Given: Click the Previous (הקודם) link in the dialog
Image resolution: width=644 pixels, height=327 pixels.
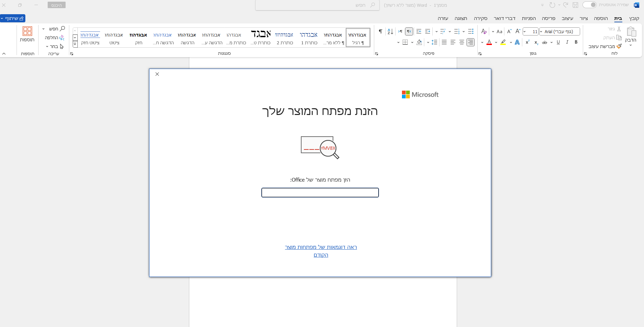Looking at the screenshot, I should tap(321, 255).
